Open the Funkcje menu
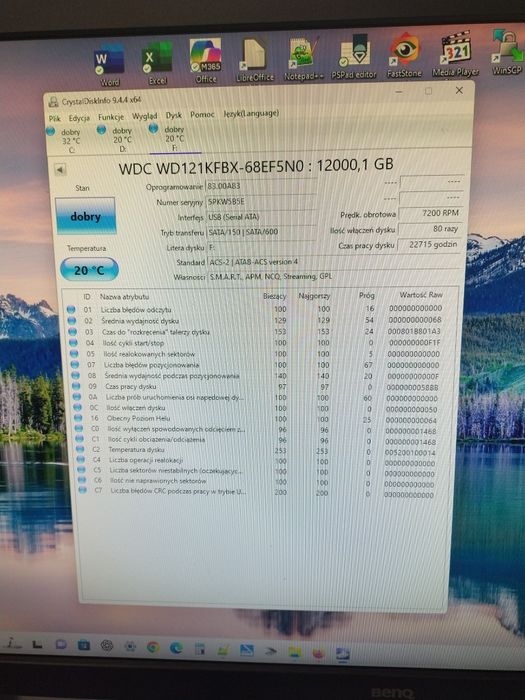This screenshot has height=700, width=525. coord(111,117)
